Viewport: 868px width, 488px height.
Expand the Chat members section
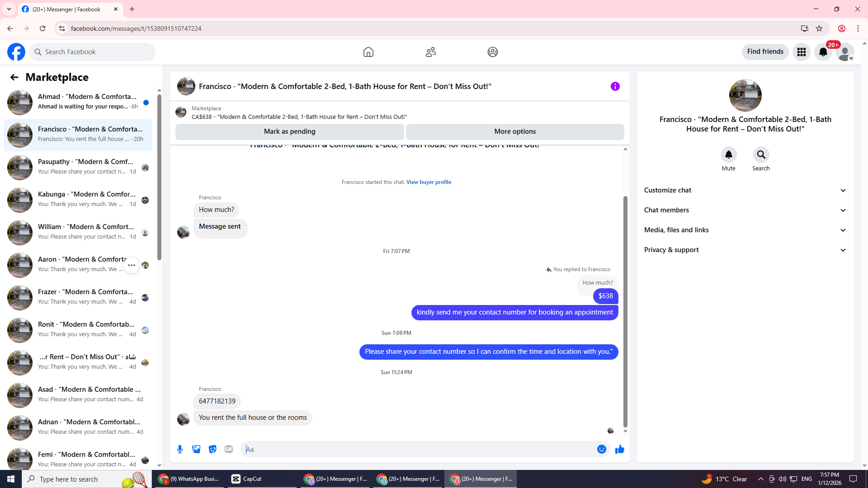click(745, 210)
